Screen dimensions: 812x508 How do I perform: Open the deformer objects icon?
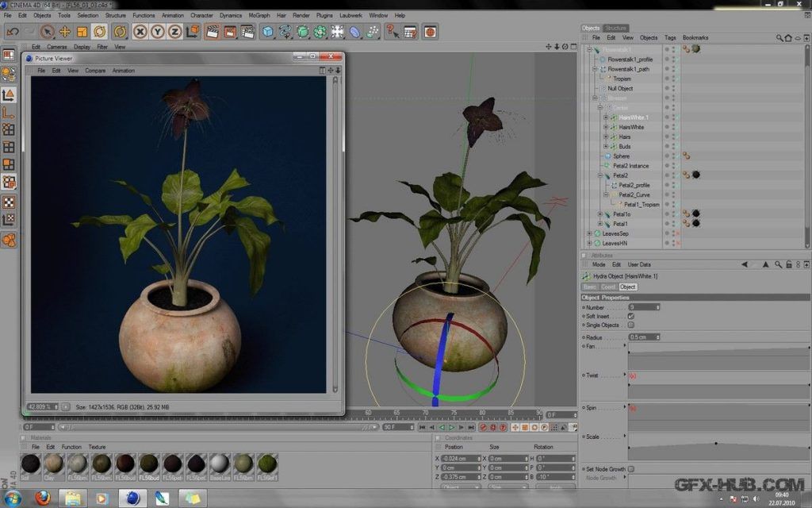point(354,32)
